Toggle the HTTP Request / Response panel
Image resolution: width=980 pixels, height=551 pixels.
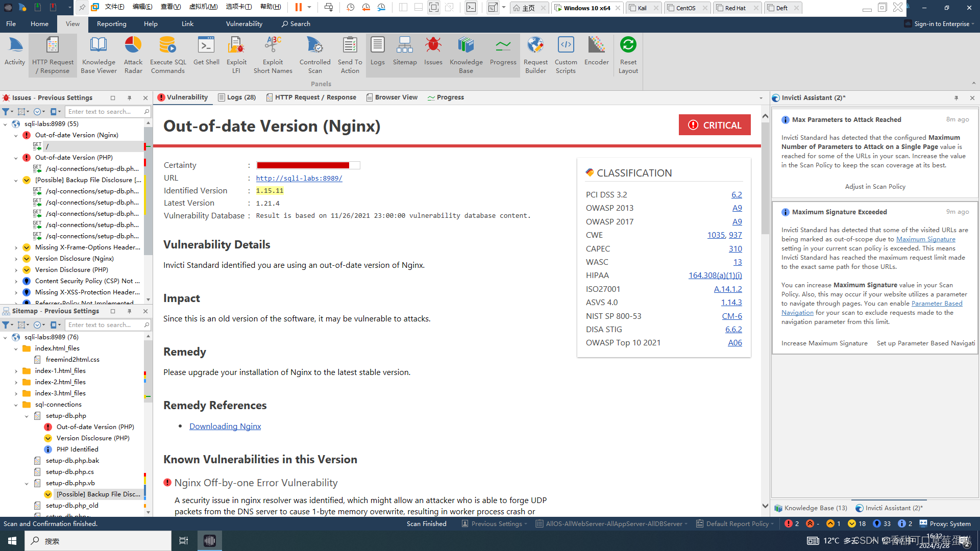[53, 55]
